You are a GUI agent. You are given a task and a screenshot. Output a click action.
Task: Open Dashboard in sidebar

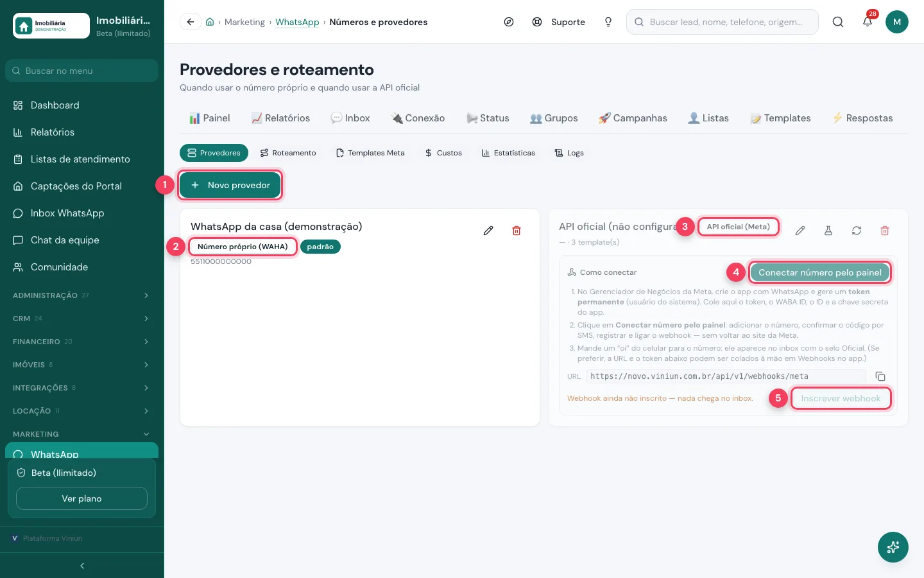[x=81, y=105]
